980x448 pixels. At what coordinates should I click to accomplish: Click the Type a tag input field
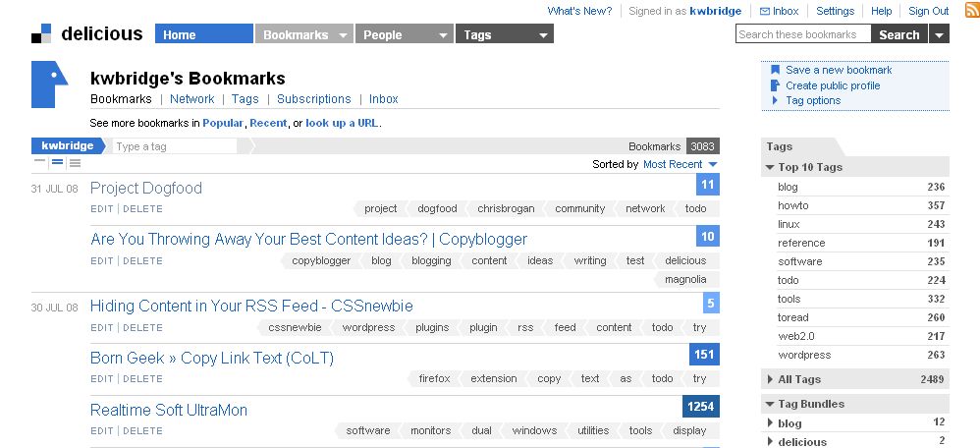175,146
